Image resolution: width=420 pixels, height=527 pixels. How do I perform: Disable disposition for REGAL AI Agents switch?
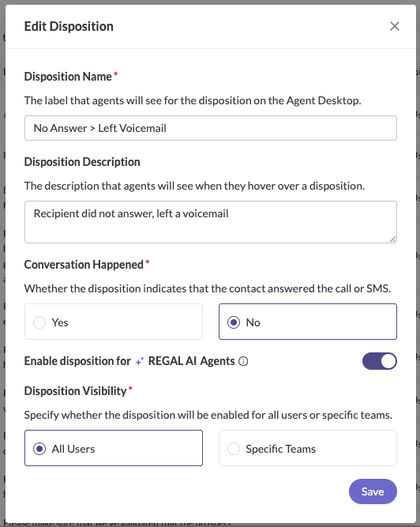click(x=380, y=361)
